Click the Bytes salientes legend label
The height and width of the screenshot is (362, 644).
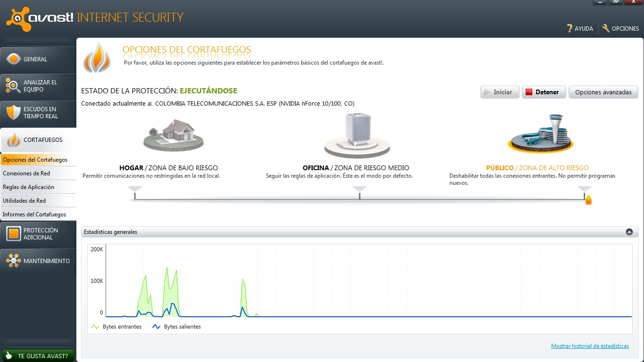click(x=182, y=327)
